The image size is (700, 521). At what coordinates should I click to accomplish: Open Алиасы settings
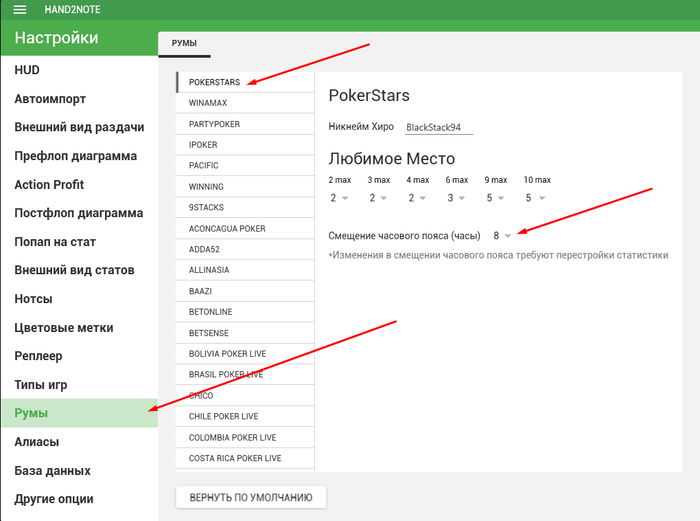79,442
